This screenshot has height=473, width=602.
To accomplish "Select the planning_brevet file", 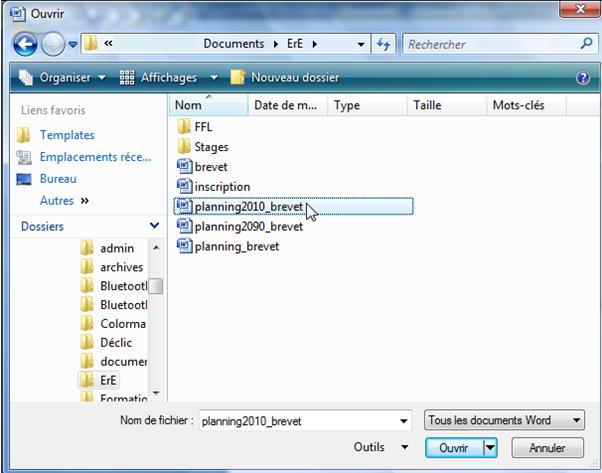I will [x=236, y=247].
